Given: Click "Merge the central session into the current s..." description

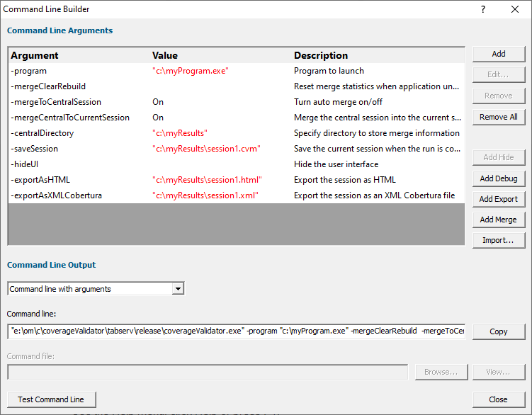Looking at the screenshot, I should point(378,118).
